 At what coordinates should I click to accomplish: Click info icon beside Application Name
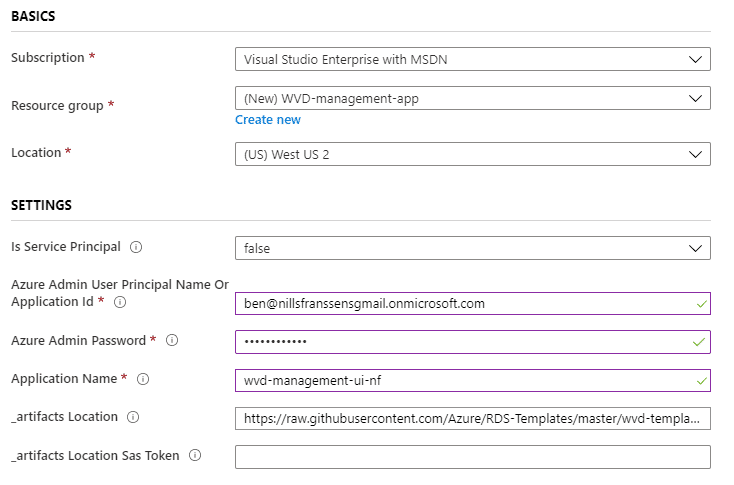coord(143,379)
